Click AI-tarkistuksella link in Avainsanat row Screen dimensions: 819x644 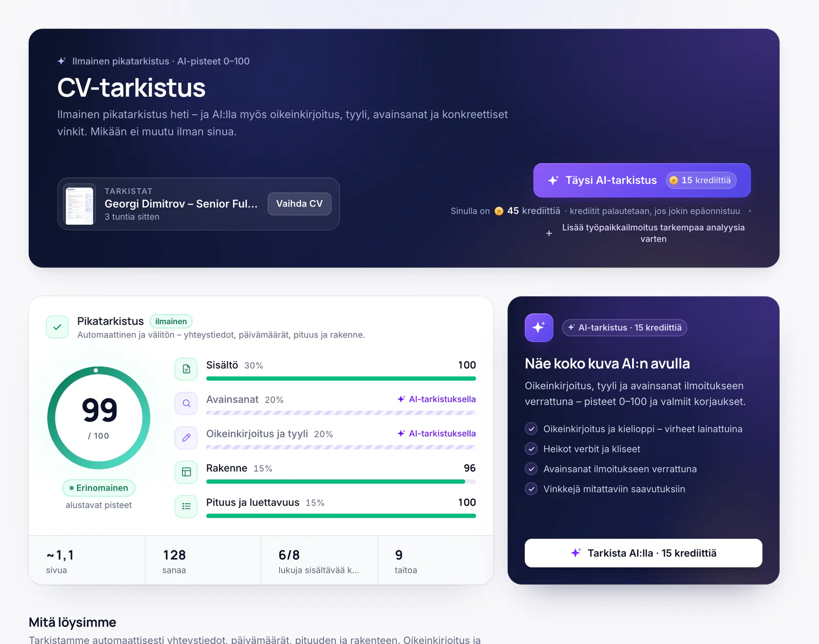coord(437,399)
